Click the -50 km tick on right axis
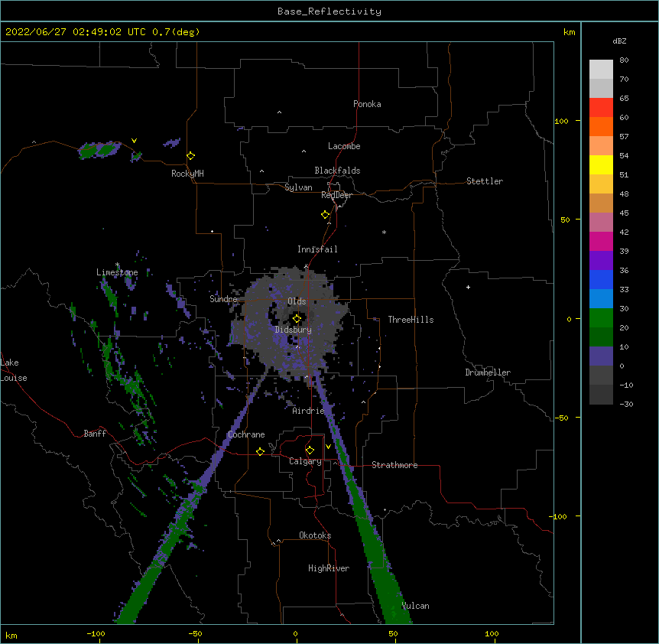This screenshot has width=659, height=644. pos(561,418)
